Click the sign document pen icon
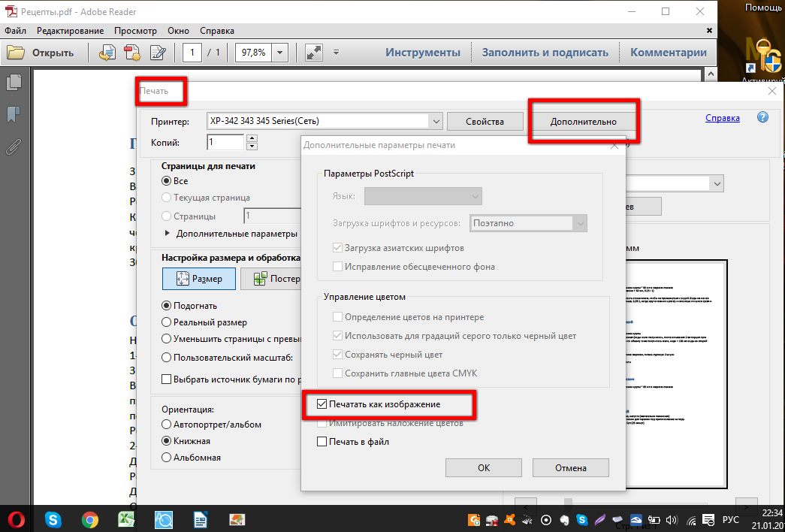Viewport: 785px width, 532px height. click(x=158, y=53)
